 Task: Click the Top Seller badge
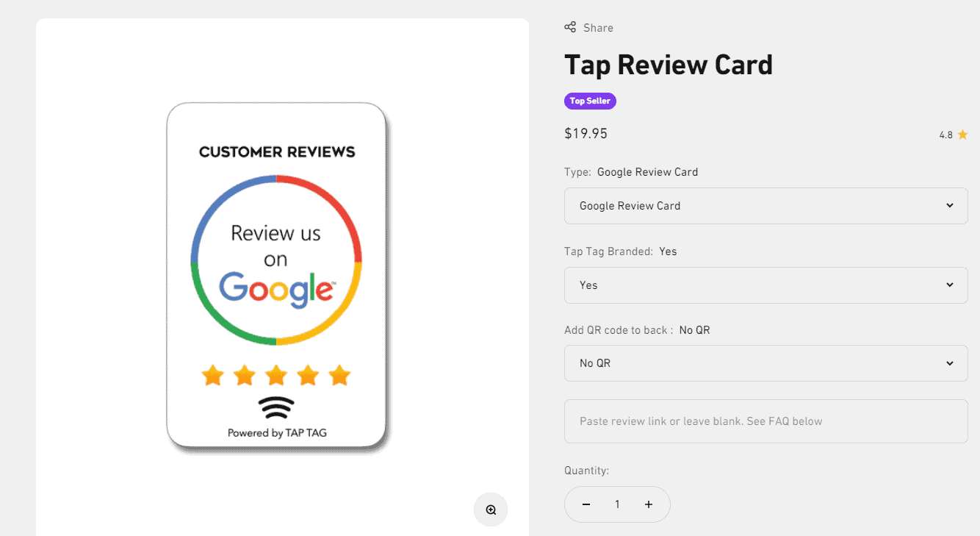(590, 101)
